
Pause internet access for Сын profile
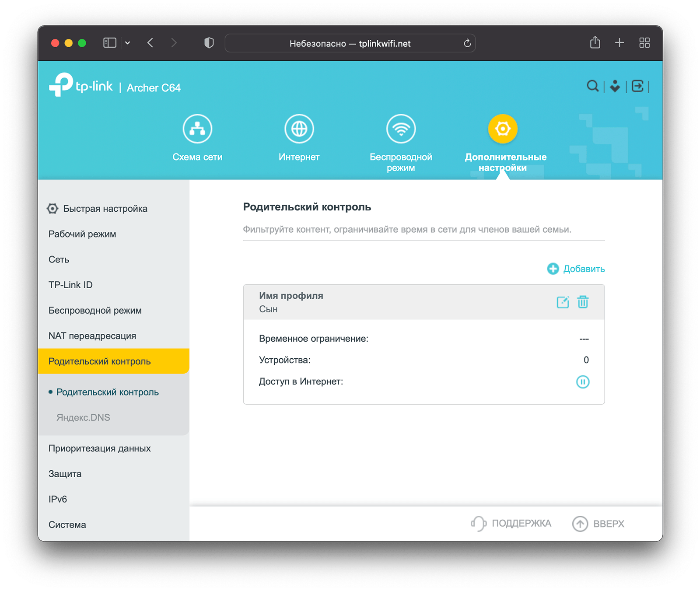pyautogui.click(x=583, y=382)
